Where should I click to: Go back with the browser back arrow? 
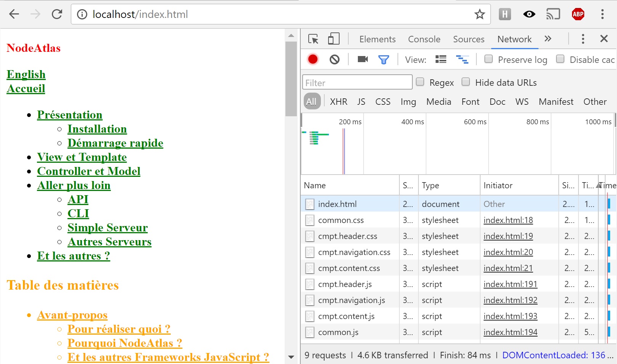click(14, 14)
